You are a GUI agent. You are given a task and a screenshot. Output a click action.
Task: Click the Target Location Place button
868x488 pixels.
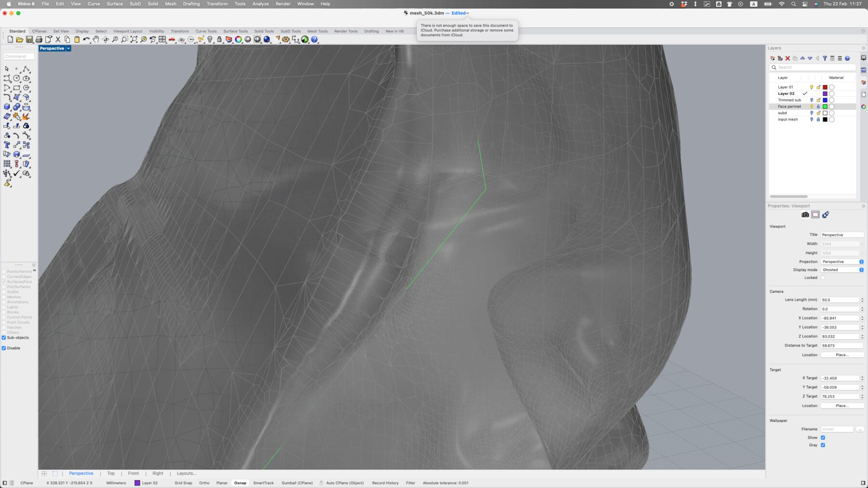pyautogui.click(x=842, y=406)
